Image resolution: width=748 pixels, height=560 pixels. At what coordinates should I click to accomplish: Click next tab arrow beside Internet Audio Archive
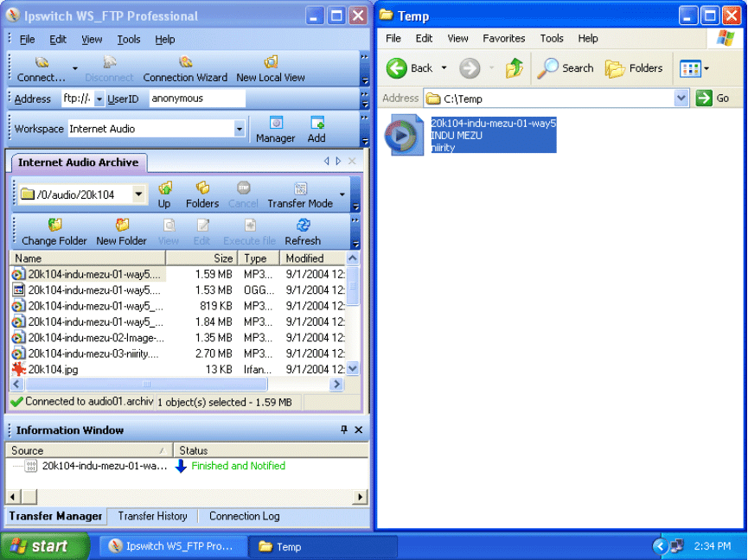click(x=338, y=161)
